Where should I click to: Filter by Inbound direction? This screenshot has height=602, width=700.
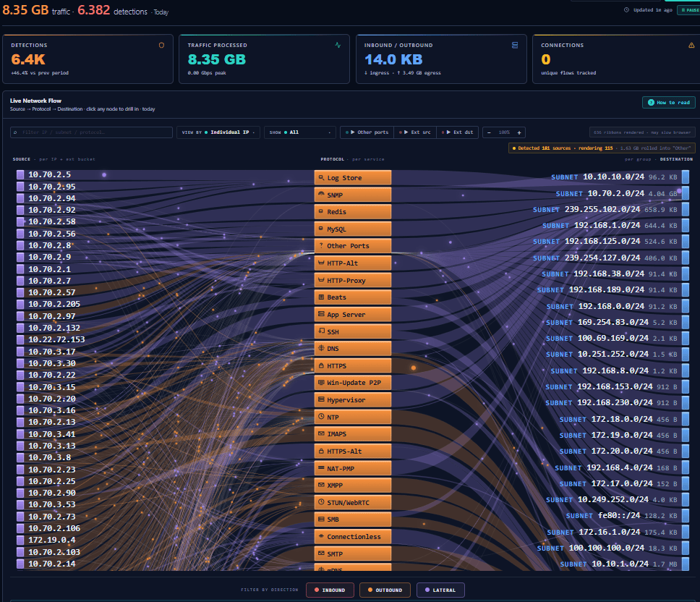[330, 590]
